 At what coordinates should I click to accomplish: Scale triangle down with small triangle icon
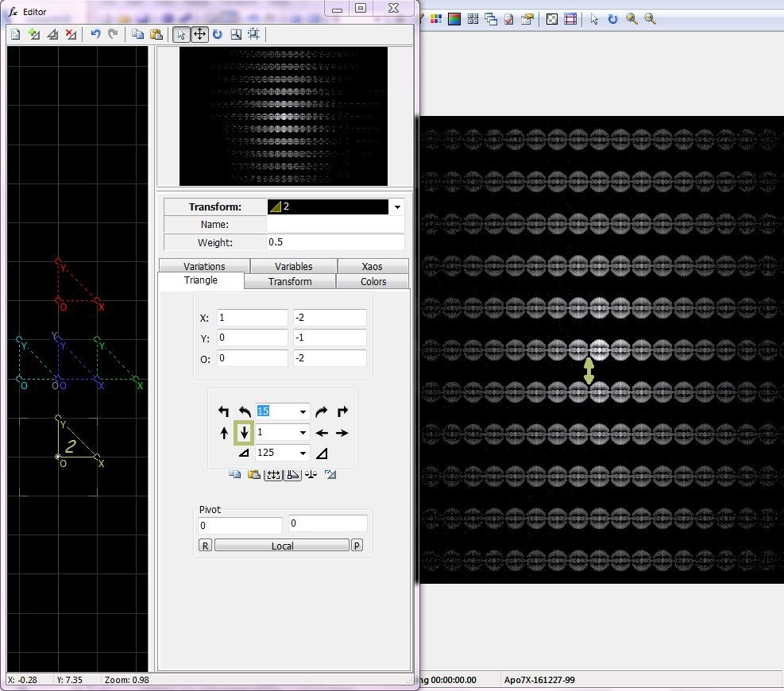244,453
